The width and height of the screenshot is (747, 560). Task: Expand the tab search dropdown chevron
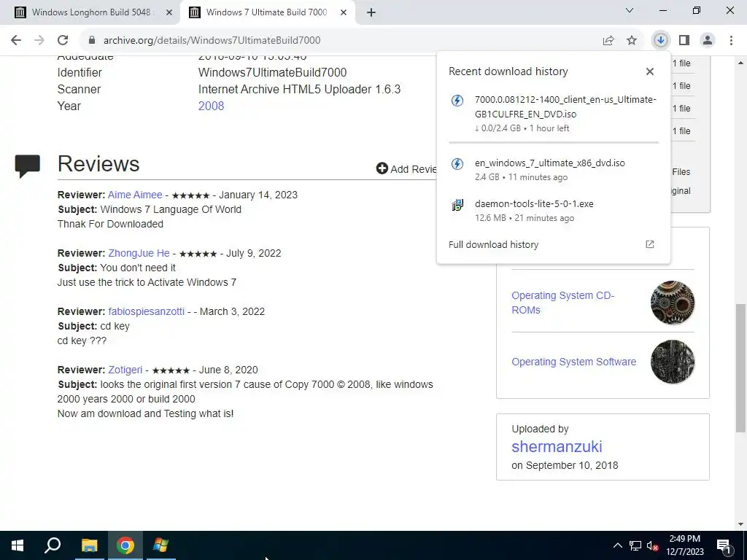(x=630, y=10)
